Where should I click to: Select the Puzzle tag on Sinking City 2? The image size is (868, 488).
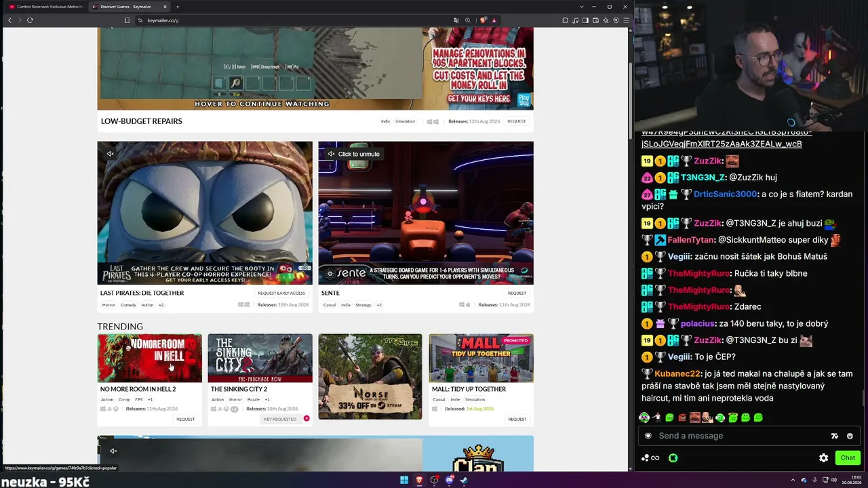[x=254, y=399]
